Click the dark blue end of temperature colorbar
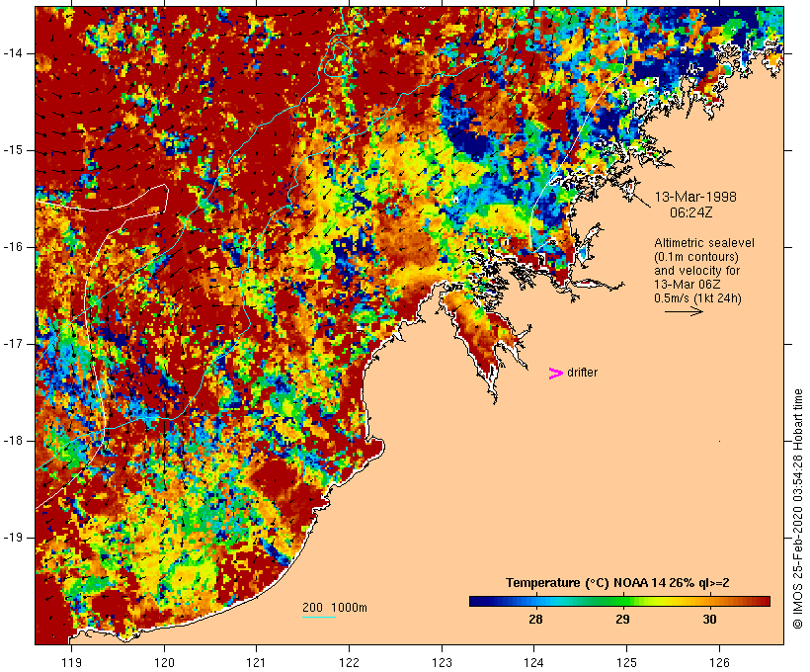The image size is (810, 672). tap(477, 601)
